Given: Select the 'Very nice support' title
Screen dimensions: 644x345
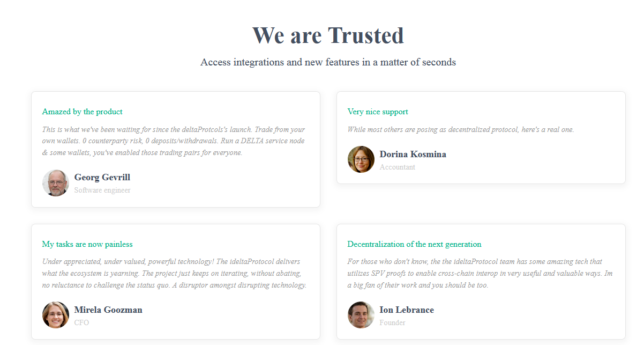Looking at the screenshot, I should (x=378, y=112).
